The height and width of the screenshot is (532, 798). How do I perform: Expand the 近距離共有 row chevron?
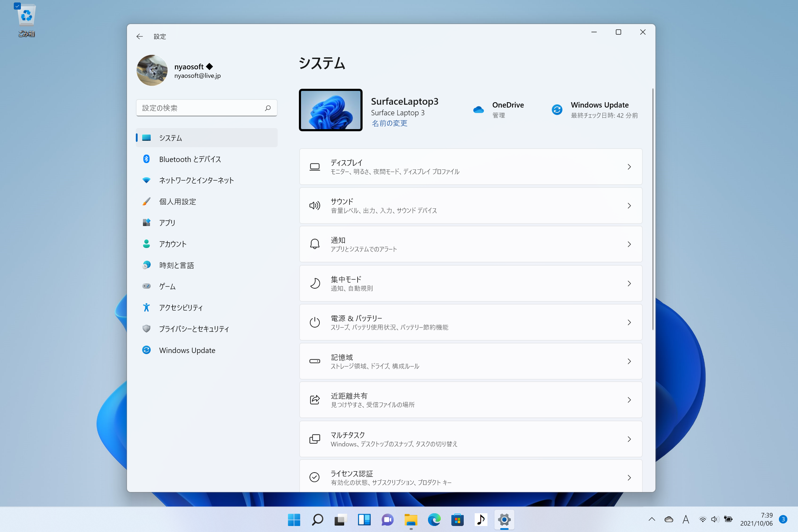point(629,400)
